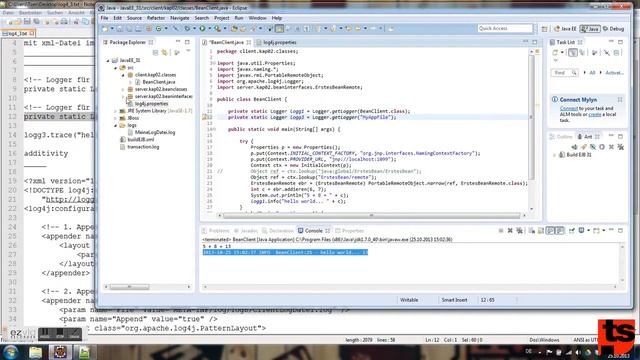Click the Eclipse taskbar icon
The width and height of the screenshot is (640, 360).
(x=60, y=352)
